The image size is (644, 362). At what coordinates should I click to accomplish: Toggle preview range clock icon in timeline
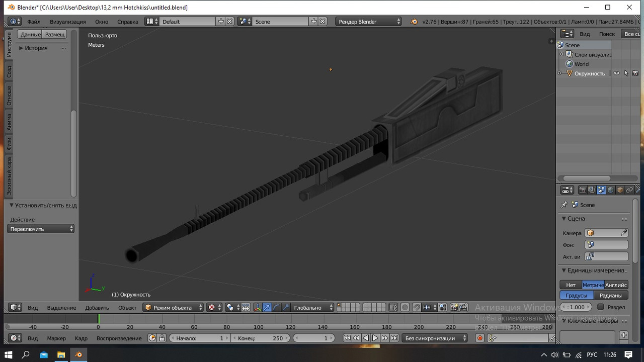pyautogui.click(x=152, y=338)
